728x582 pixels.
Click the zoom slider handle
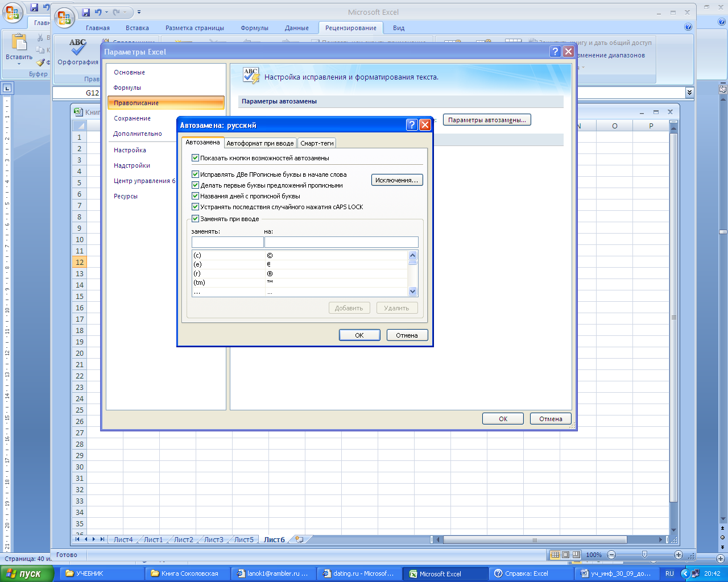[x=644, y=555]
